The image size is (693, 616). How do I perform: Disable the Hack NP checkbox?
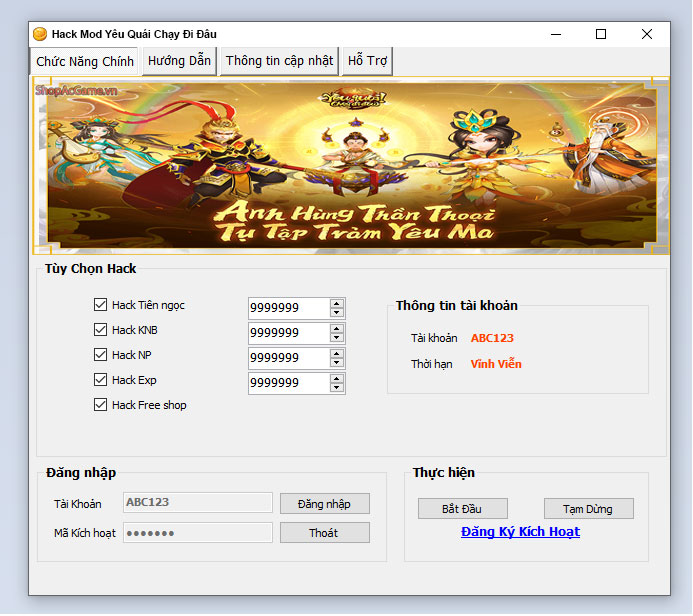tap(100, 355)
